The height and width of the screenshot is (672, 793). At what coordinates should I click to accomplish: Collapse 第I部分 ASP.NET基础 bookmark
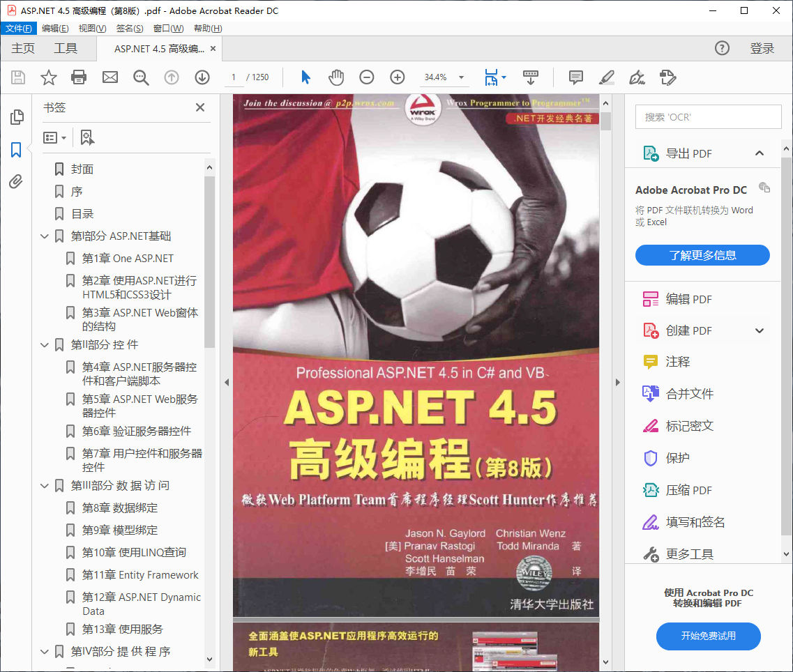[45, 236]
